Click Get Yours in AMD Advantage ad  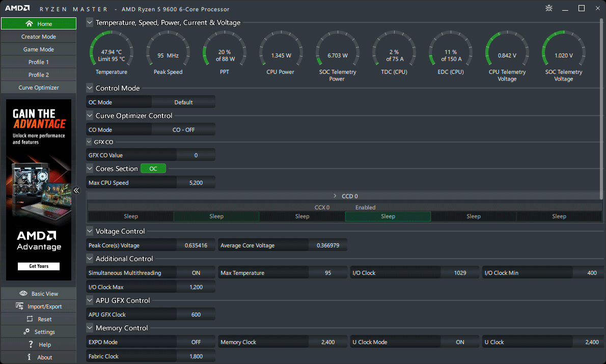pyautogui.click(x=39, y=266)
